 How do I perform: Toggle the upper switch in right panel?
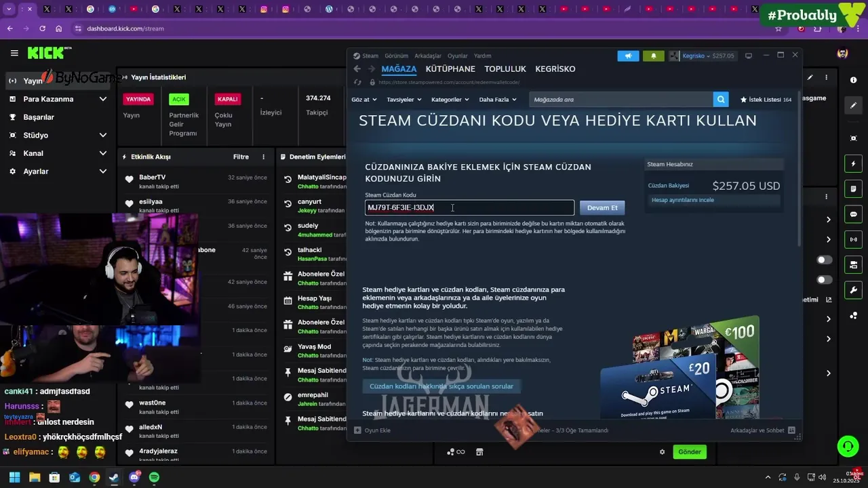click(825, 260)
